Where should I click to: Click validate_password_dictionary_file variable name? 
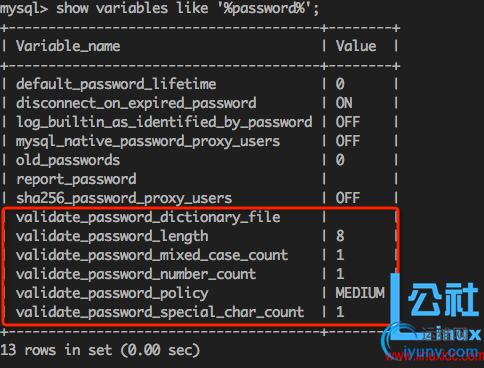148,217
